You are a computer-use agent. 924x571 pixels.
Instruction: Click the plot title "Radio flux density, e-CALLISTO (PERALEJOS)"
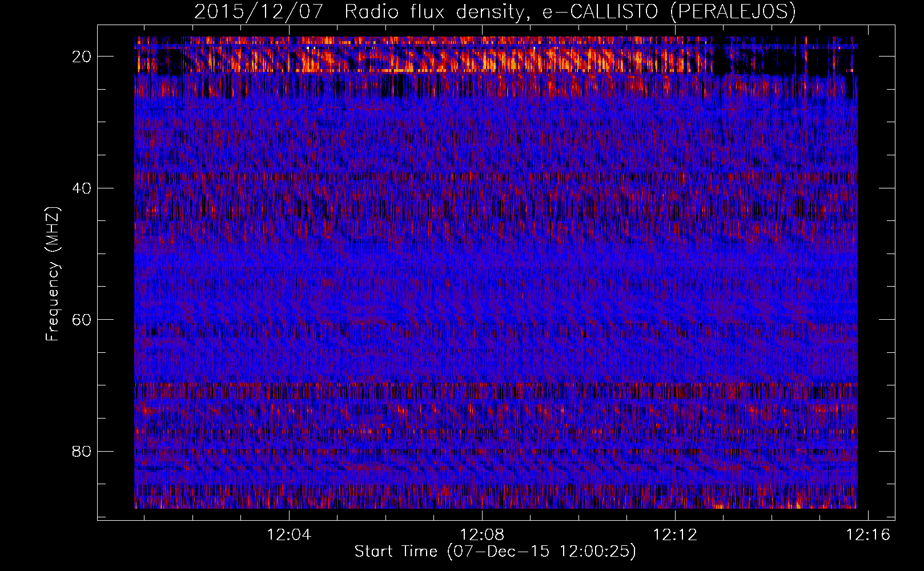[x=570, y=11]
